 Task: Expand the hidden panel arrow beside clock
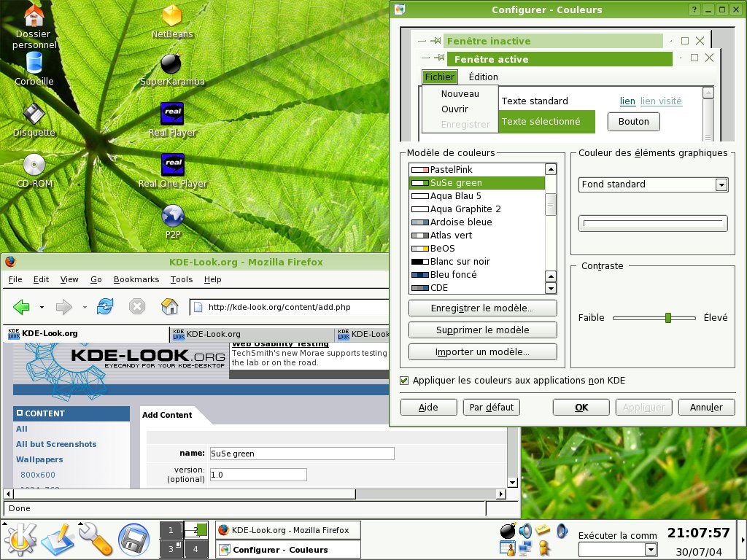743,540
